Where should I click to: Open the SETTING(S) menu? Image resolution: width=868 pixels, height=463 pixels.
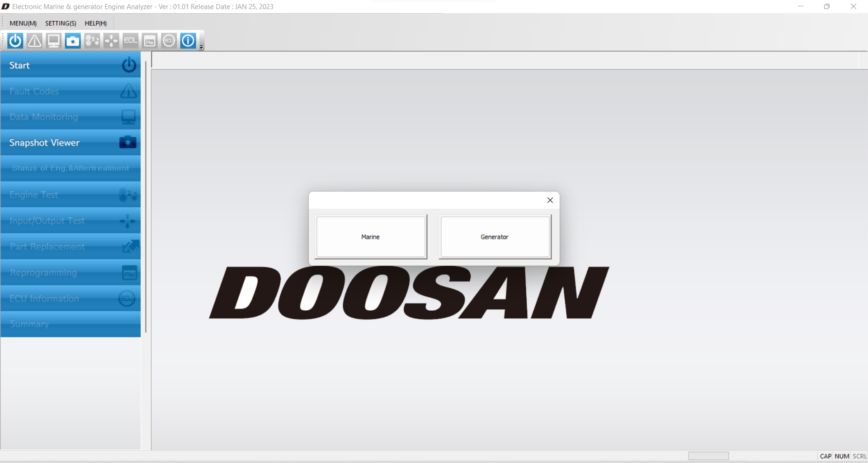61,23
